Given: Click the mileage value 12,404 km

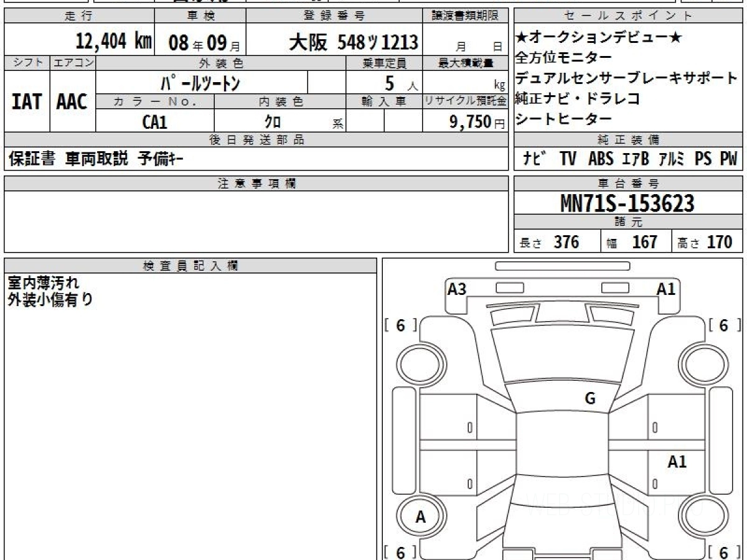Looking at the screenshot, I should click(x=114, y=42).
